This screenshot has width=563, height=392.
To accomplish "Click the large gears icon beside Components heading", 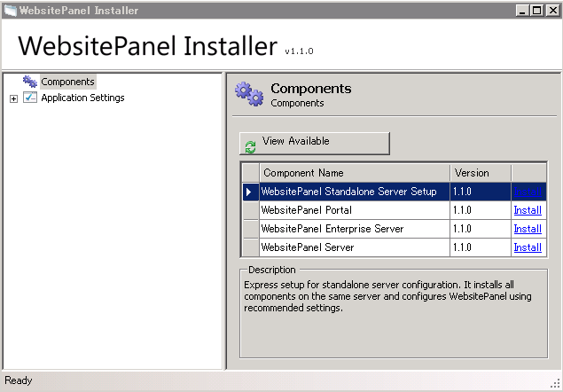I will [x=248, y=93].
